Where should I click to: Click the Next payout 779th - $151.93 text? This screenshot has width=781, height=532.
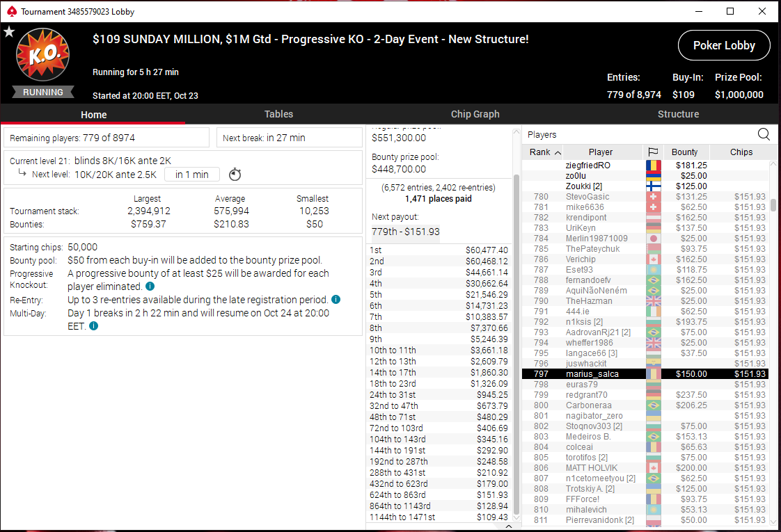coord(405,232)
